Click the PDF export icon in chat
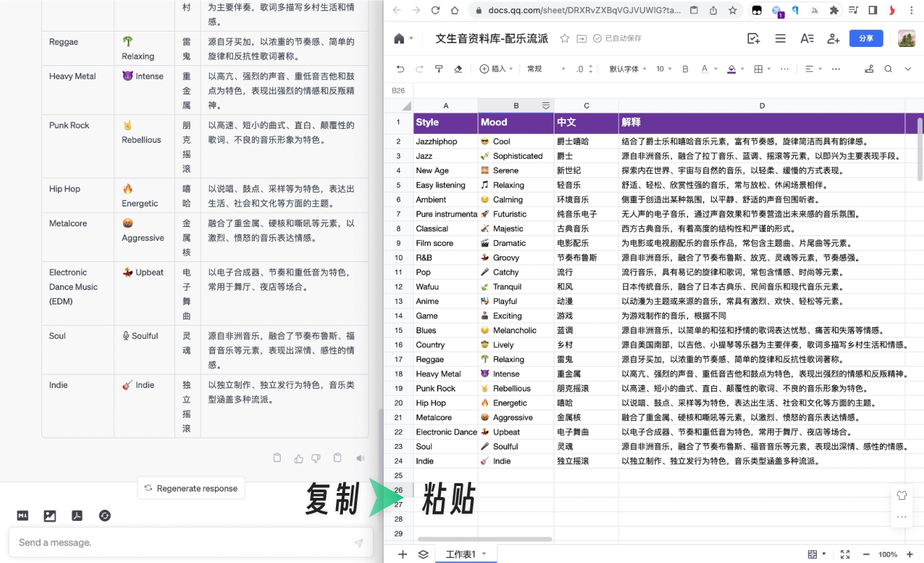924x563 pixels. click(x=77, y=515)
